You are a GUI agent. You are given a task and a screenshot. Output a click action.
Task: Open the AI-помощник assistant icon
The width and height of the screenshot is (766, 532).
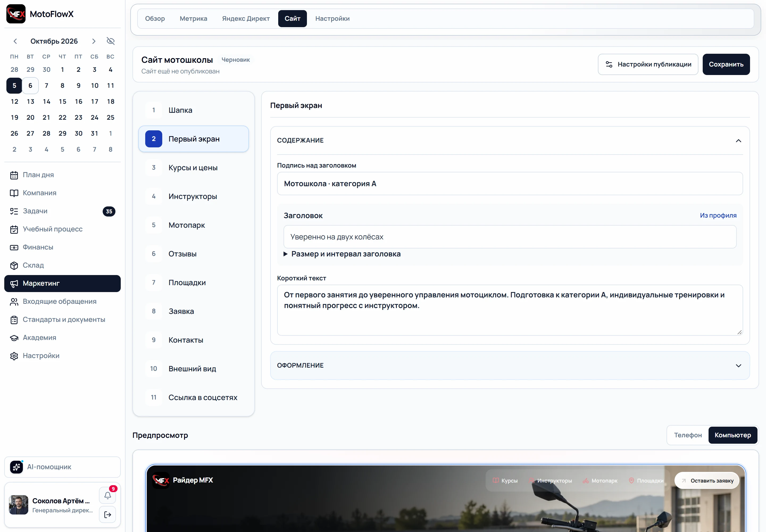(16, 467)
